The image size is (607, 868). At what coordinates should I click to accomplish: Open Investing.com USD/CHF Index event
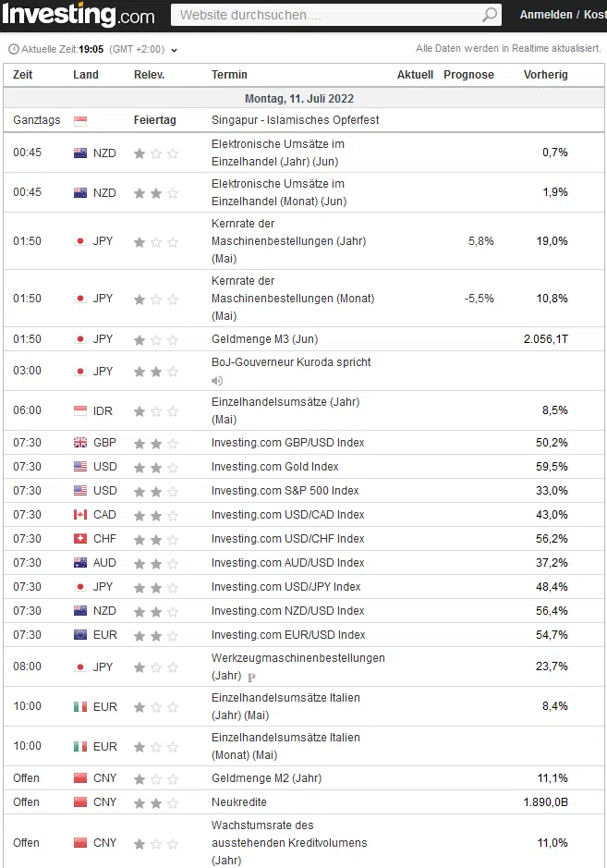click(287, 539)
